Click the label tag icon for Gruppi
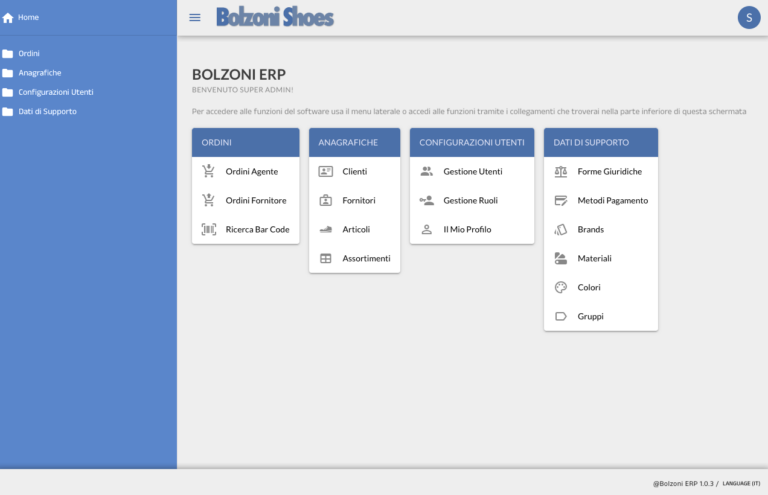Image resolution: width=768 pixels, height=495 pixels. click(561, 316)
